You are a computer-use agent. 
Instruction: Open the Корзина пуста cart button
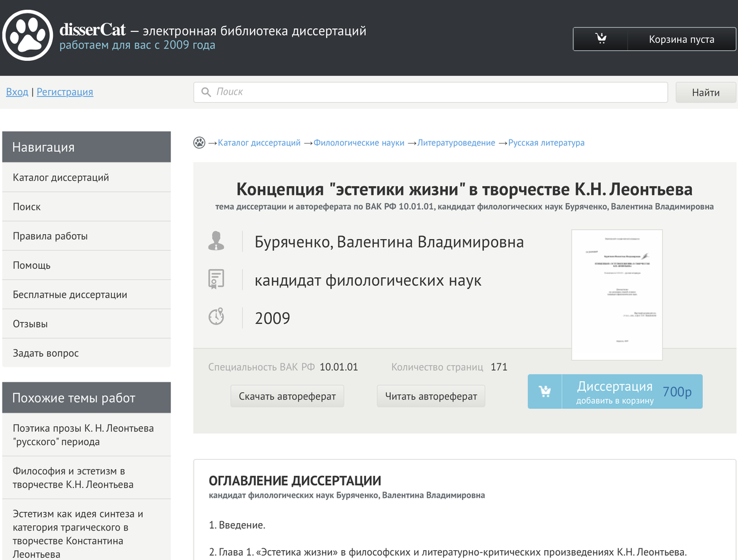point(654,39)
